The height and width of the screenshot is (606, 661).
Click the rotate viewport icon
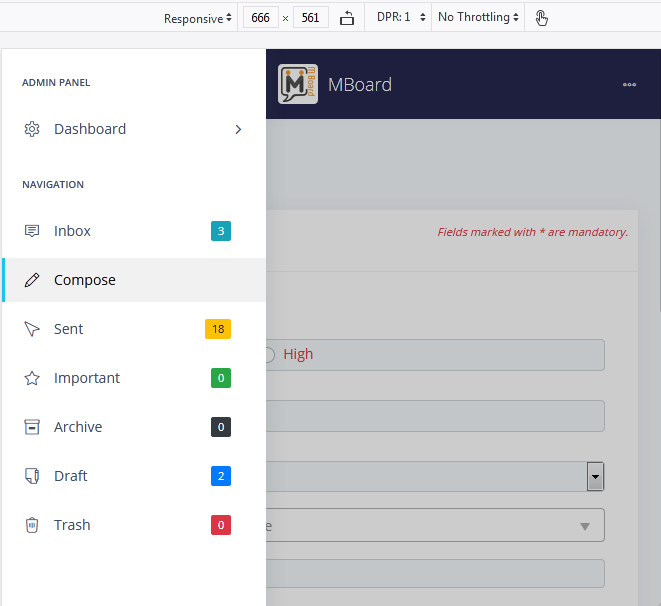(x=347, y=18)
